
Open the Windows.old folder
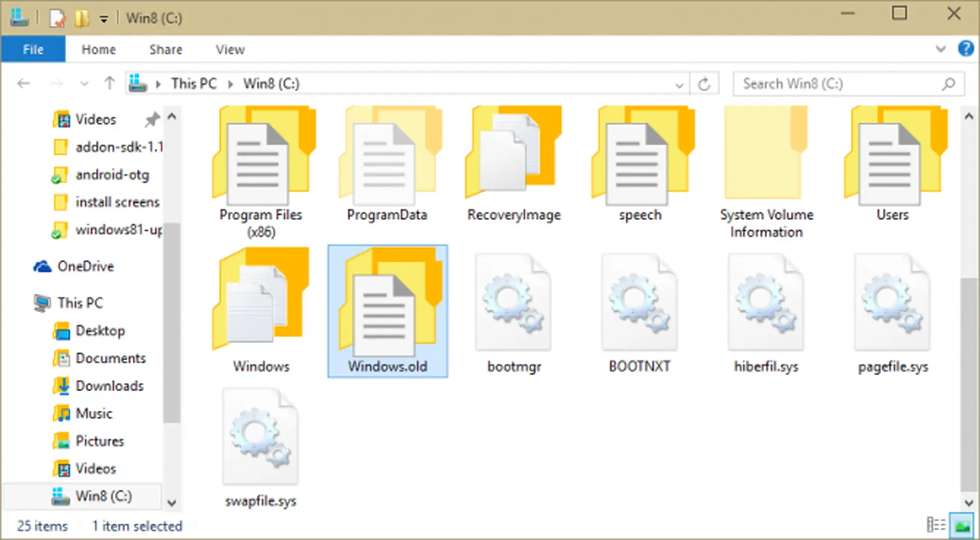point(387,312)
